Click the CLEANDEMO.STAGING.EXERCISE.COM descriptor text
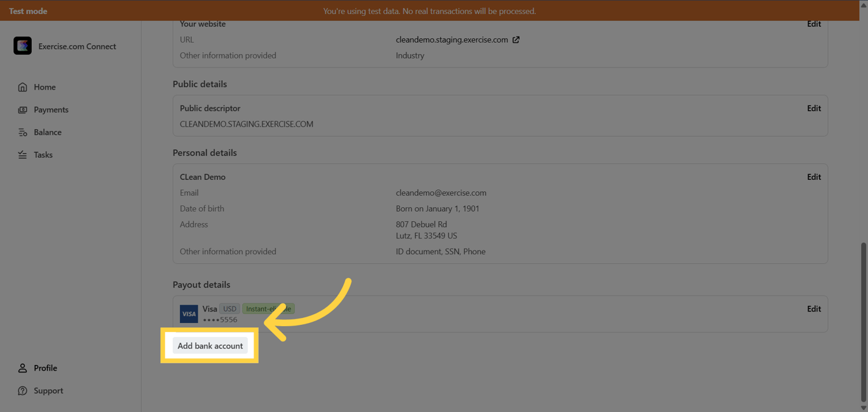This screenshot has height=412, width=868. 247,124
